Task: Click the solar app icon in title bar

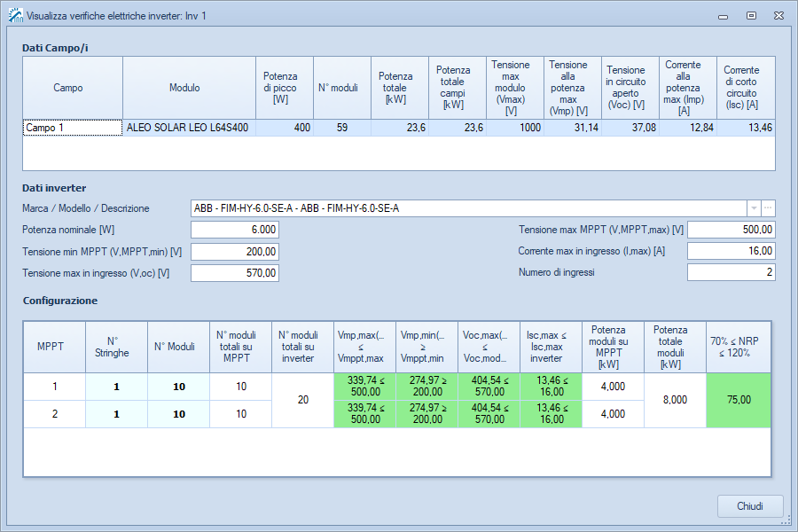Action: pyautogui.click(x=16, y=15)
